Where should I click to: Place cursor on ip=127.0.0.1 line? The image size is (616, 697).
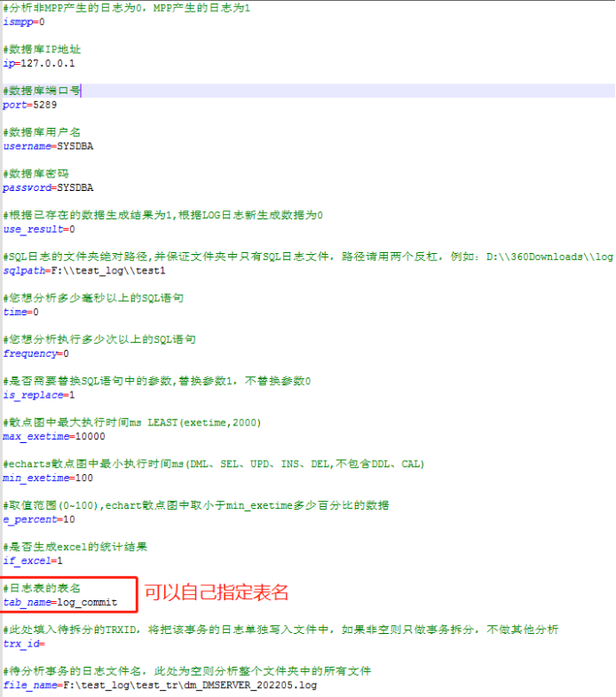(x=39, y=63)
